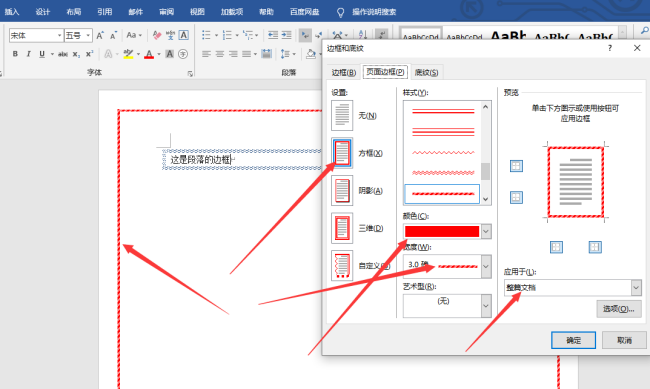The image size is (650, 389).
Task: Select the 阴影 border setting
Action: click(342, 191)
